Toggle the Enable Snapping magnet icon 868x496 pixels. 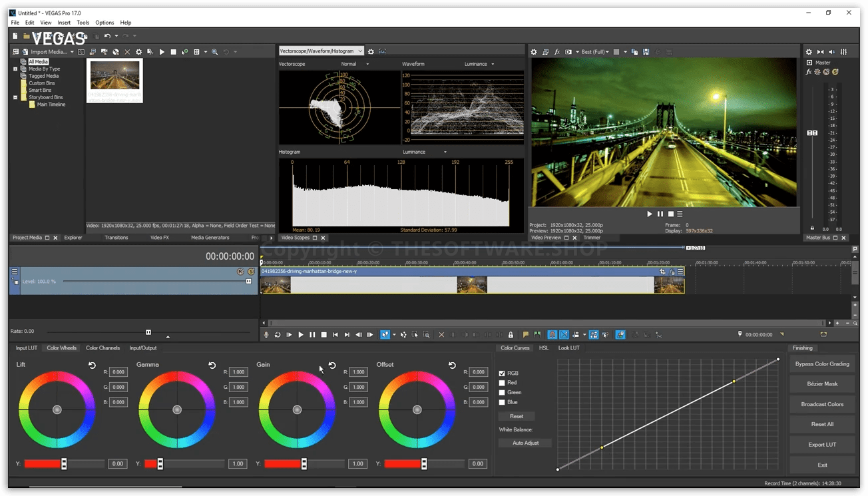pyautogui.click(x=552, y=335)
